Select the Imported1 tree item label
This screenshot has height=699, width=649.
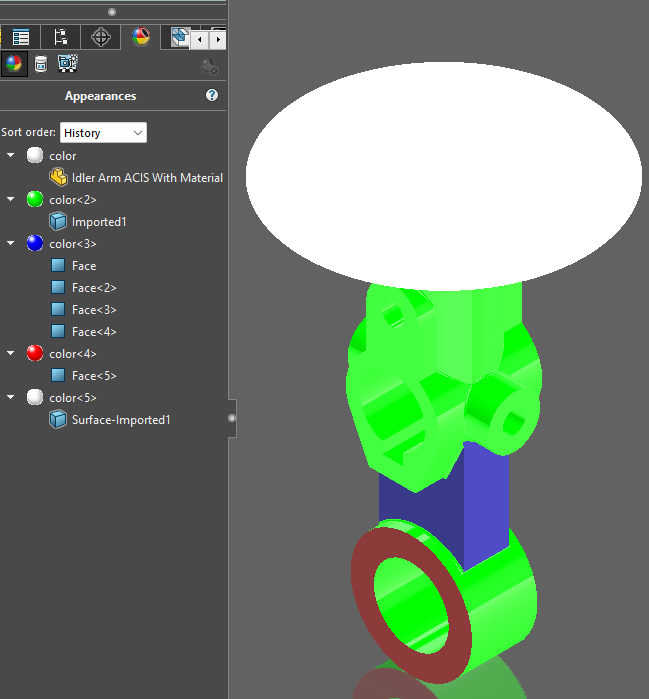[x=99, y=222]
